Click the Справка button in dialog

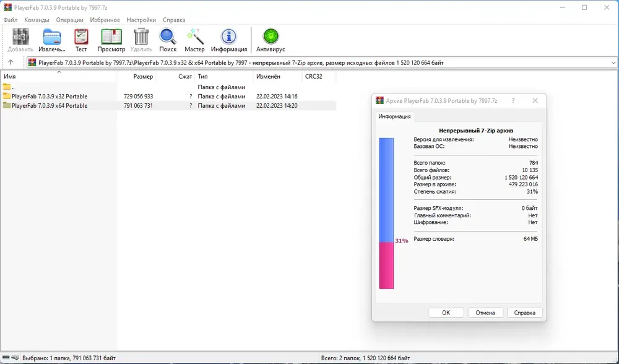(x=525, y=313)
